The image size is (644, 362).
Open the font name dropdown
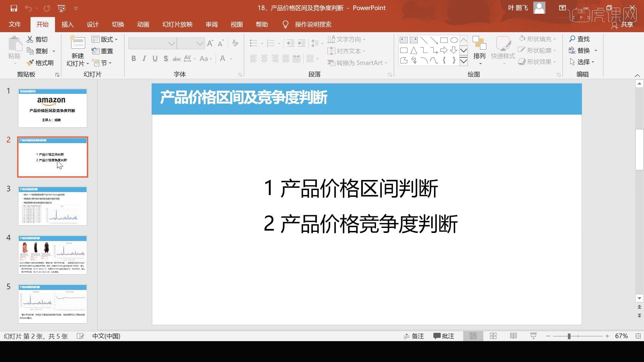(x=172, y=44)
